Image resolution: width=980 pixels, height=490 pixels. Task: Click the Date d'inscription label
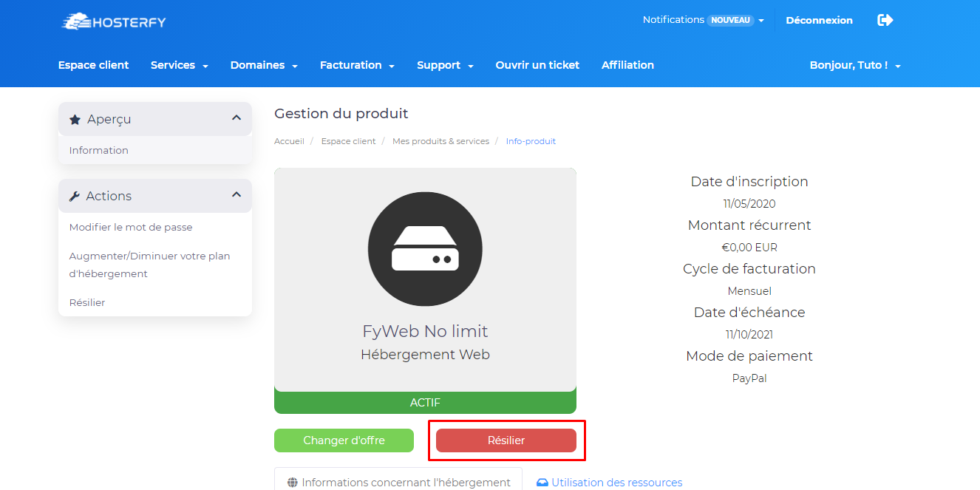749,182
